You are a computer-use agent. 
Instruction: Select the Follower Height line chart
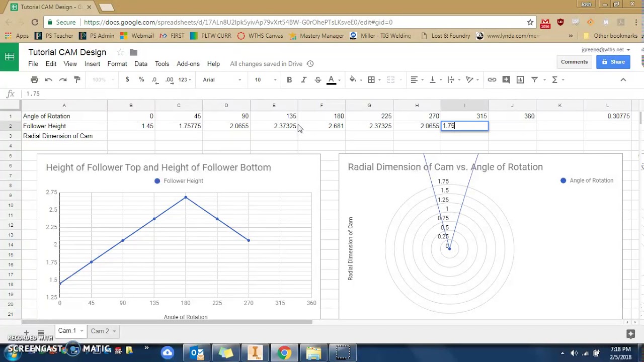[179, 236]
